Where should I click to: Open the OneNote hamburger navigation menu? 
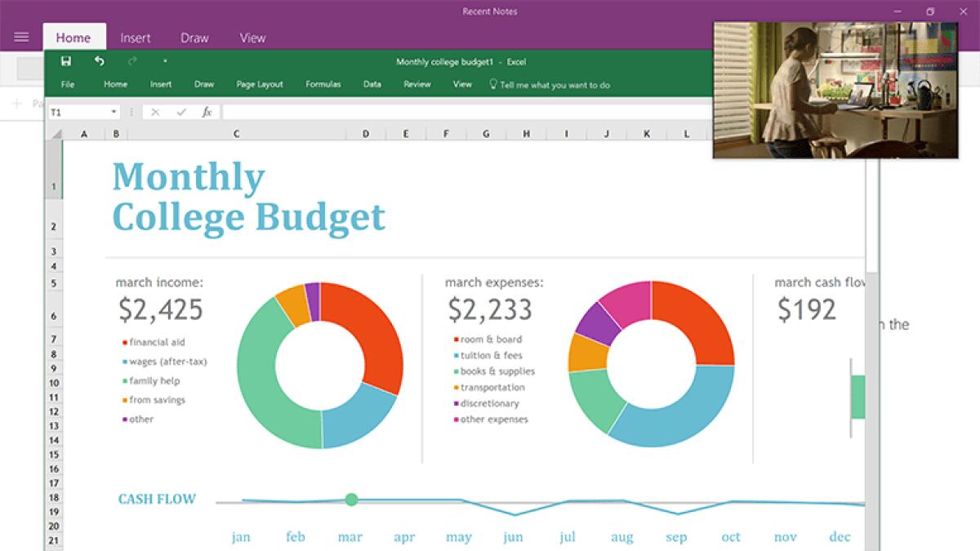click(x=21, y=38)
